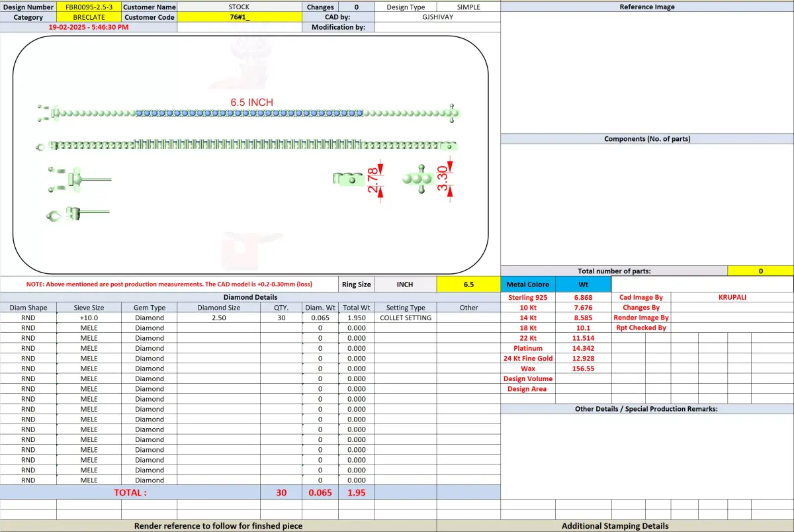794x532 pixels.
Task: Click the Metal Colore header cell
Action: (528, 284)
